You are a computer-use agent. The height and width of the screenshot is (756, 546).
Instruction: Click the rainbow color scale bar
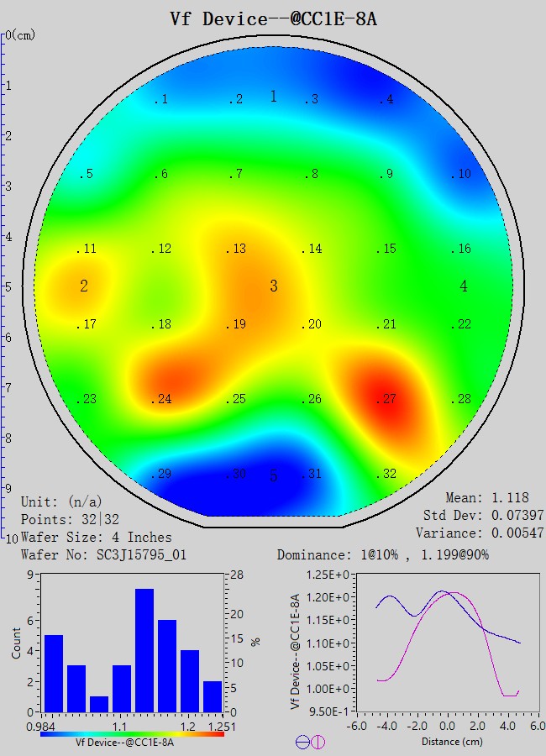click(x=132, y=733)
